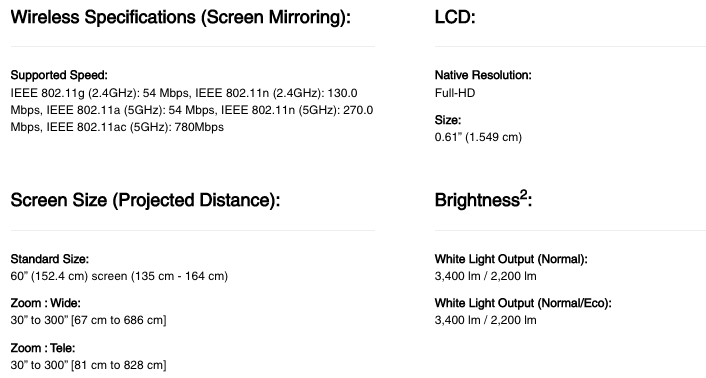Click the Brightness heading

point(484,200)
